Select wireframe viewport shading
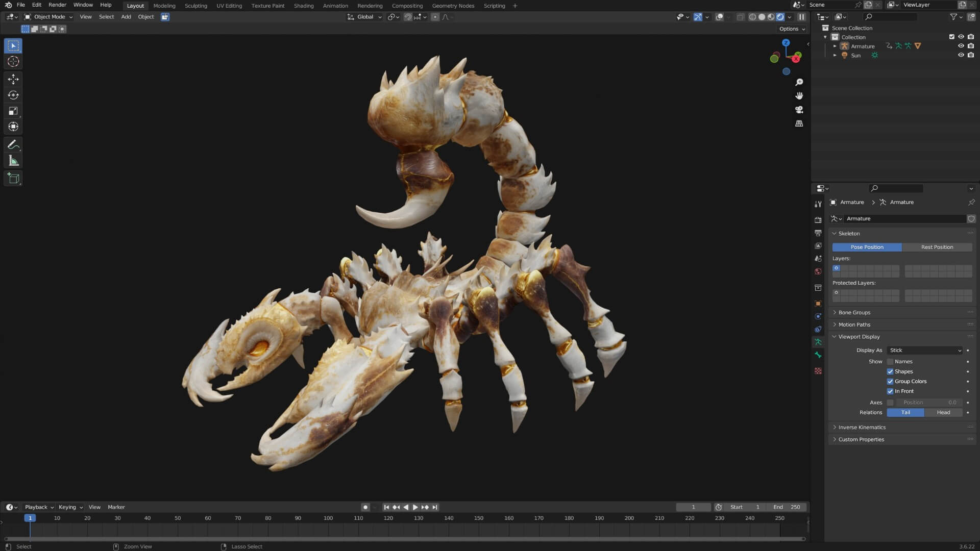Image resolution: width=980 pixels, height=551 pixels. click(752, 17)
